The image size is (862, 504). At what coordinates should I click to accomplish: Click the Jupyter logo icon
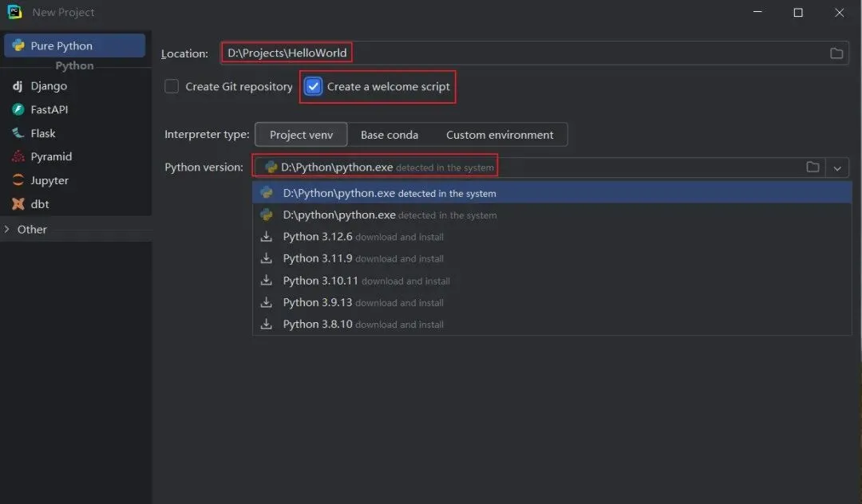pyautogui.click(x=18, y=180)
